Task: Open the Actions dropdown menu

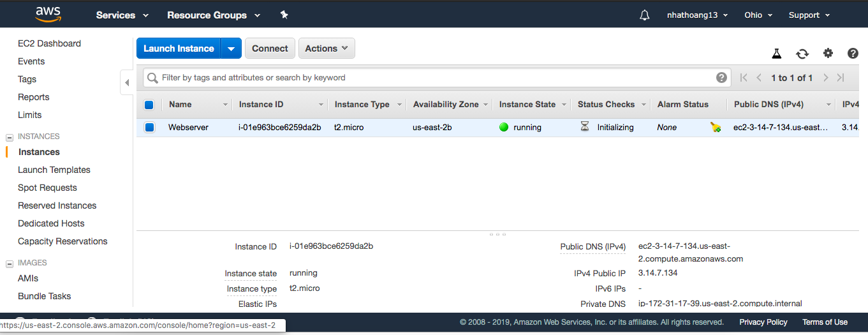Action: click(327, 48)
